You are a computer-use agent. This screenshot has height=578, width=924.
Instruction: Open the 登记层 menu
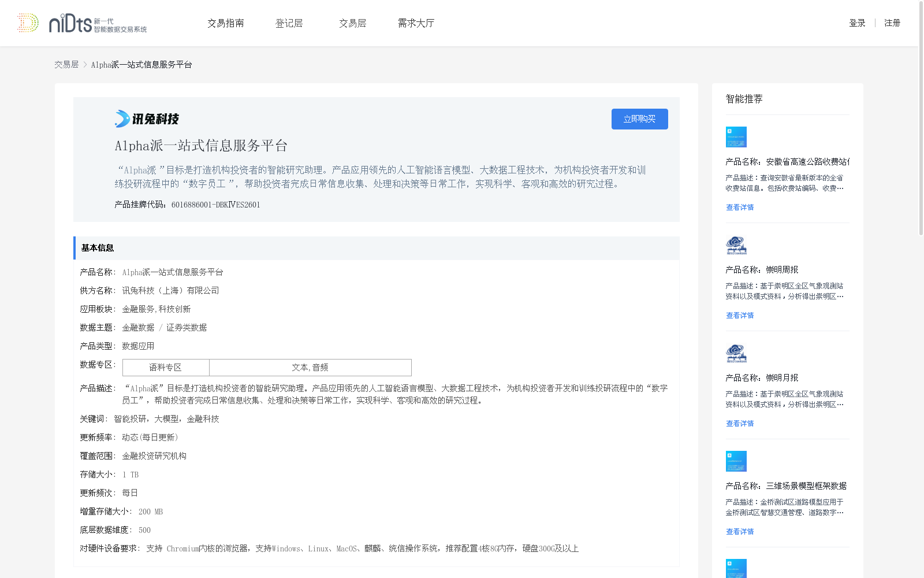[289, 23]
